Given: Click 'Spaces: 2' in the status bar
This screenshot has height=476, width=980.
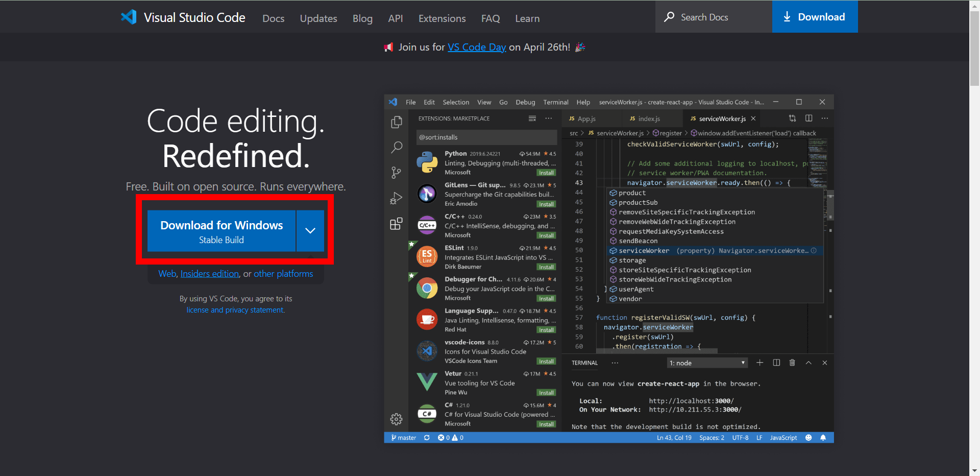Looking at the screenshot, I should pos(712,438).
